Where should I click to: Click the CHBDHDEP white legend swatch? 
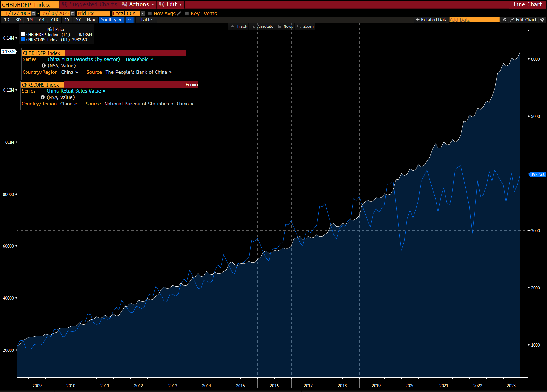[23, 34]
